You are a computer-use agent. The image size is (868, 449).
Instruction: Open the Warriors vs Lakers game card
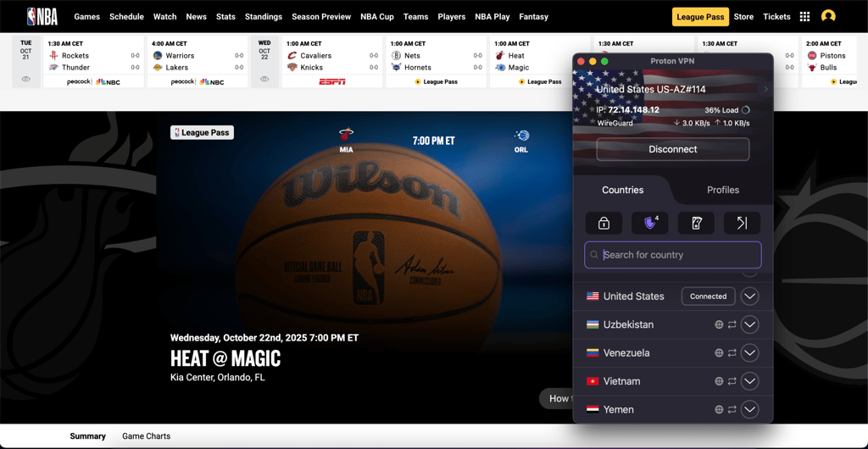point(198,61)
